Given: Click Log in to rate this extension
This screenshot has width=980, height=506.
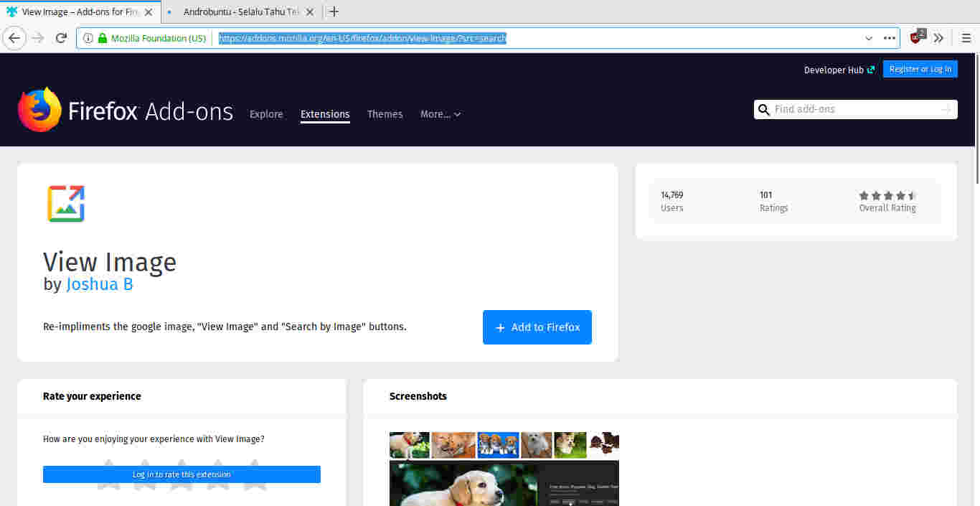Looking at the screenshot, I should click(x=182, y=474).
